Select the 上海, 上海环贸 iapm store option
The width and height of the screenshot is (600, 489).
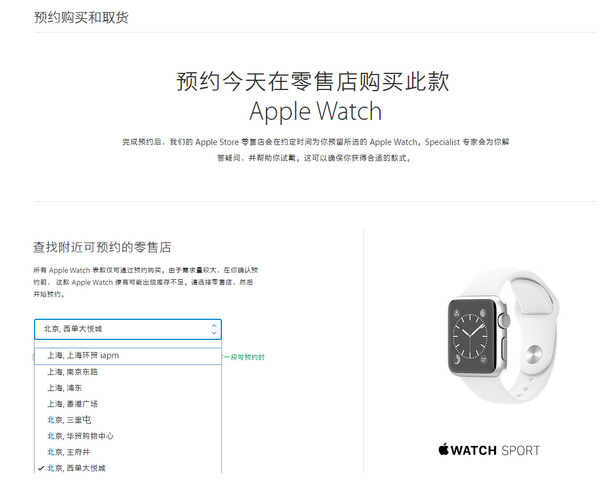pyautogui.click(x=128, y=356)
